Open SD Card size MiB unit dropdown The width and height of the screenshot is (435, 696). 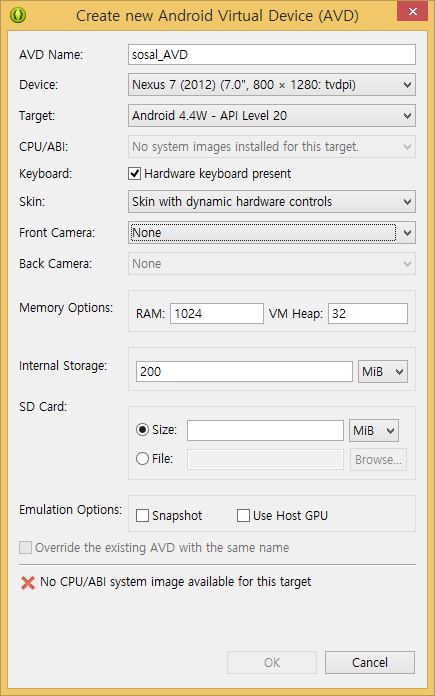374,431
